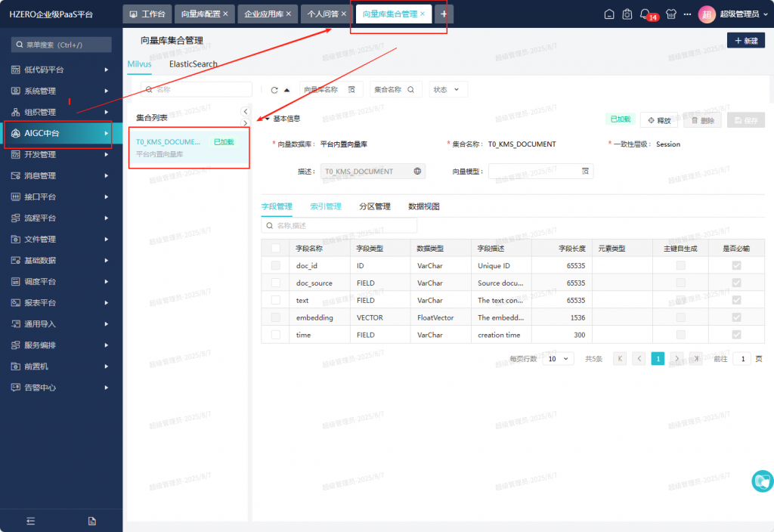Click the more options ellipsis in header
The height and width of the screenshot is (532, 774).
point(686,14)
